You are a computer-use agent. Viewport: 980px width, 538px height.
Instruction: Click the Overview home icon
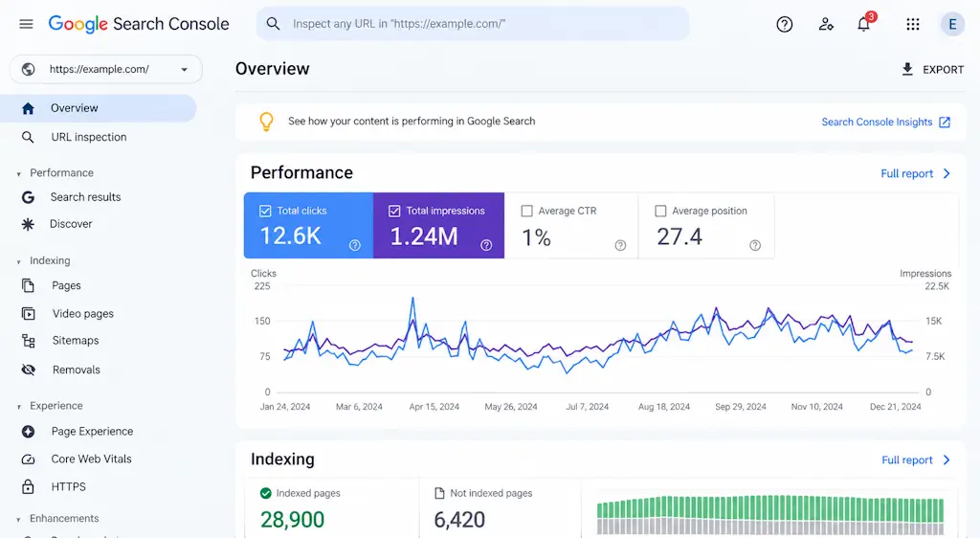click(28, 108)
